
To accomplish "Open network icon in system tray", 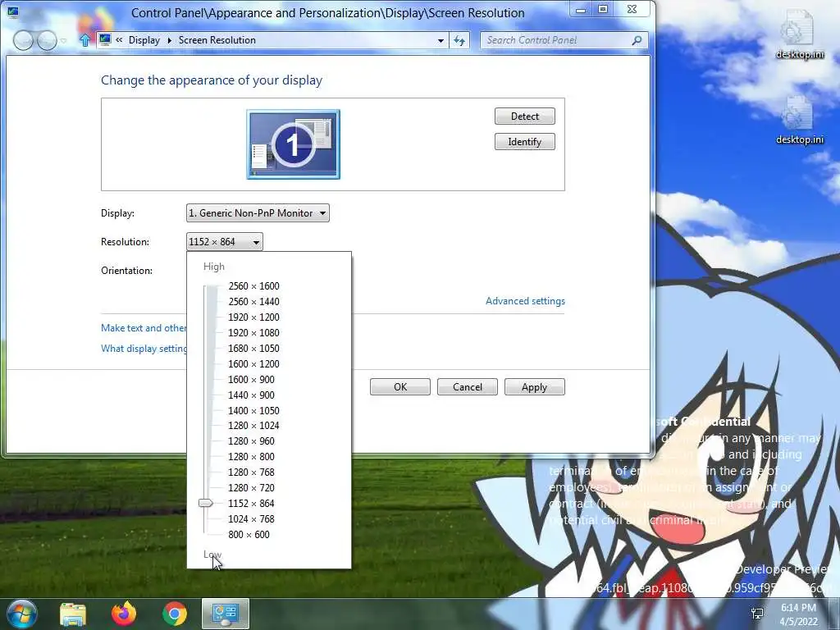I will tap(757, 614).
